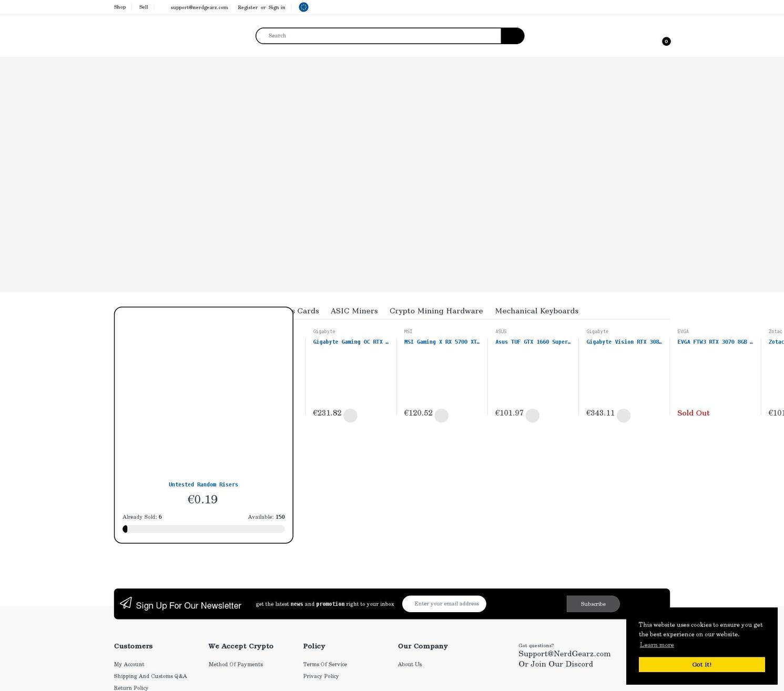Open Gigabyte Gaming OC RTX product
Image resolution: width=784 pixels, height=691 pixels.
point(351,342)
